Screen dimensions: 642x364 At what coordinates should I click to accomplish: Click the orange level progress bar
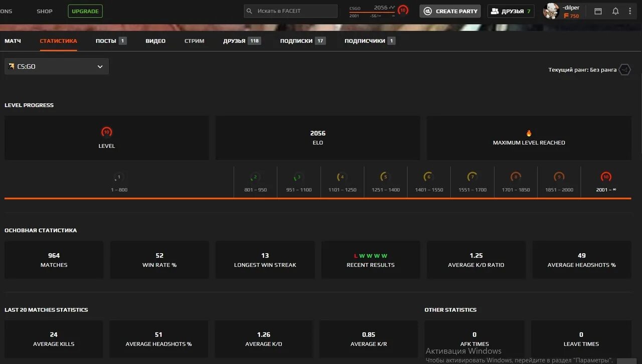click(x=317, y=199)
